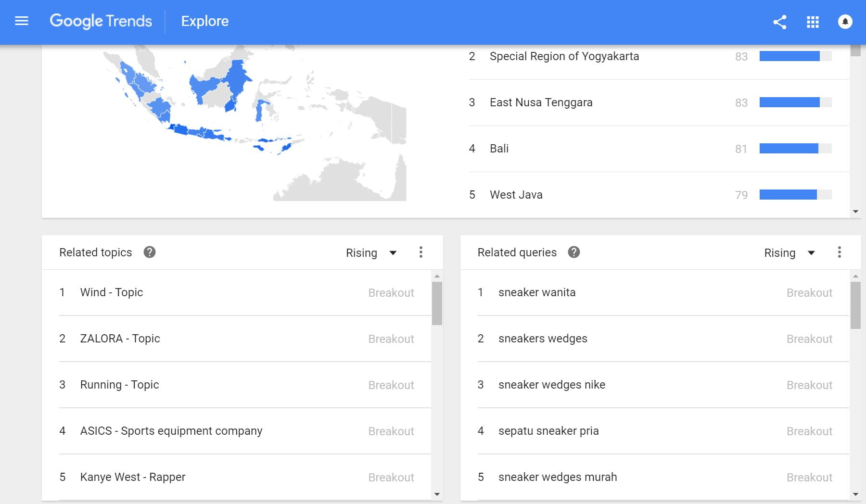The height and width of the screenshot is (504, 866).
Task: Open the Google apps grid
Action: pyautogui.click(x=813, y=22)
